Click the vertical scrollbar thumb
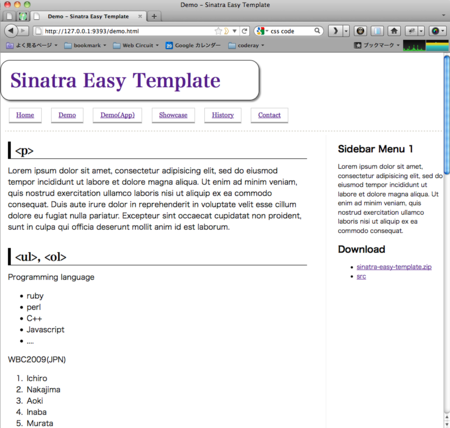Viewport: 450px width, 428px height. [447, 114]
